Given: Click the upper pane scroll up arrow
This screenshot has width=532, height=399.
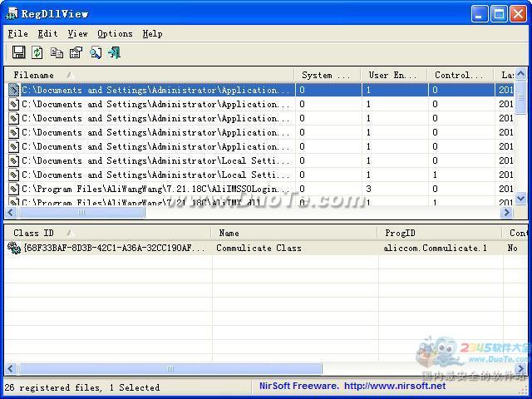Looking at the screenshot, I should tap(521, 73).
